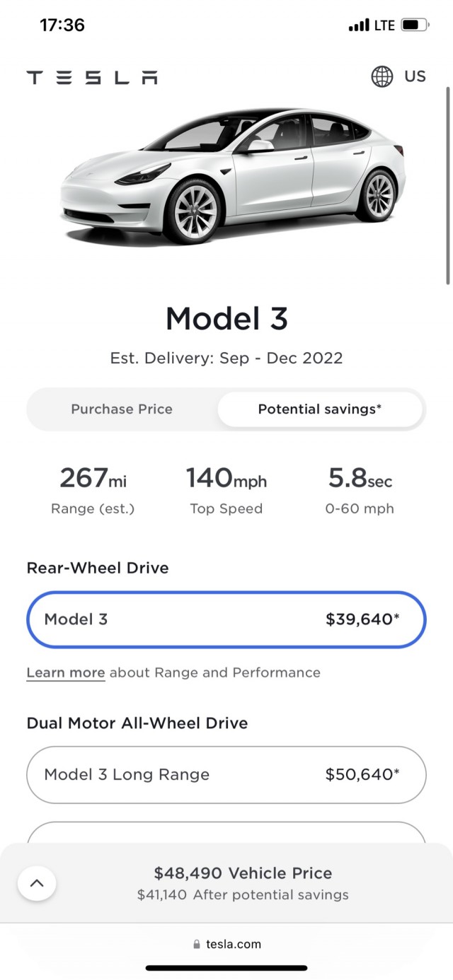Screen dimensions: 453x980
Task: Pick the partially visible third trim option
Action: 226,832
